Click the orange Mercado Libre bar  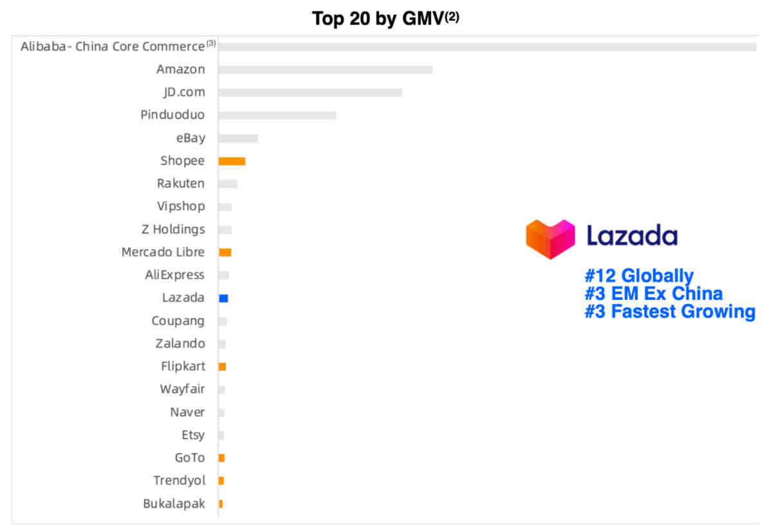(x=225, y=252)
